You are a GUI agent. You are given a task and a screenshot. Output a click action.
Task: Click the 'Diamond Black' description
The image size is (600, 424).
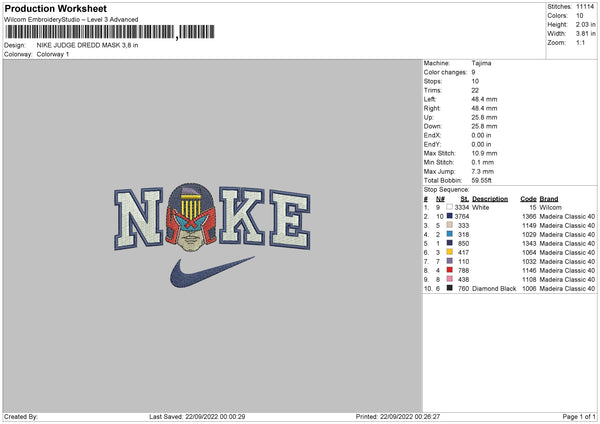coord(494,289)
